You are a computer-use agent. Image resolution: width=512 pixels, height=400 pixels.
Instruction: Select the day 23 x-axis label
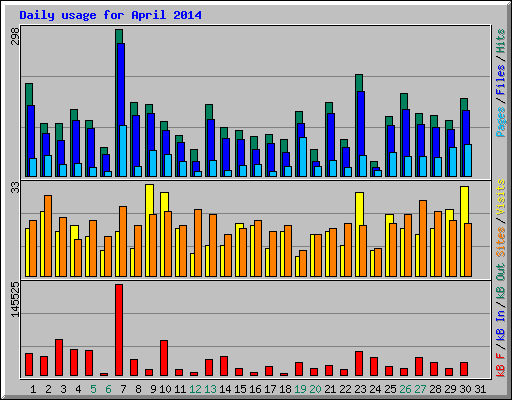360,389
